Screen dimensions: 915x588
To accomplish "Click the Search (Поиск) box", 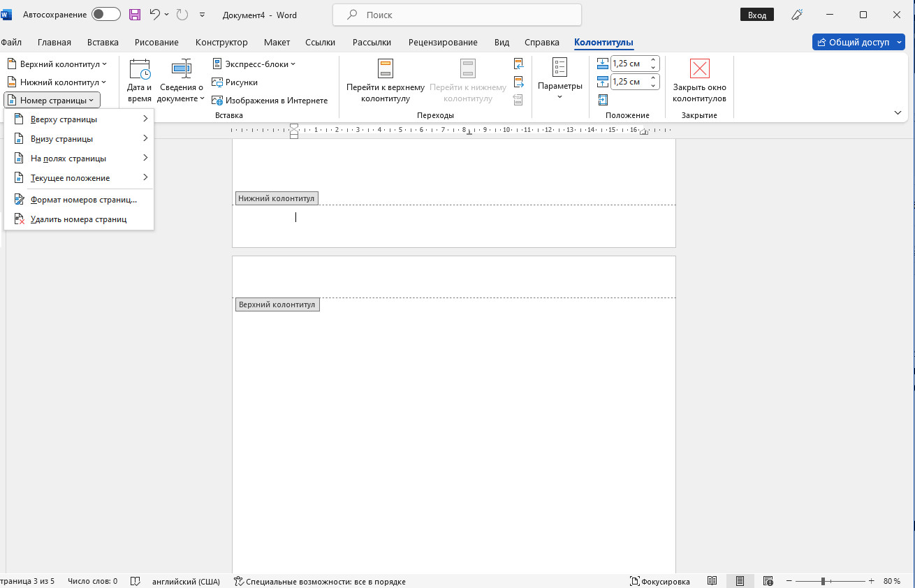I will pyautogui.click(x=457, y=15).
